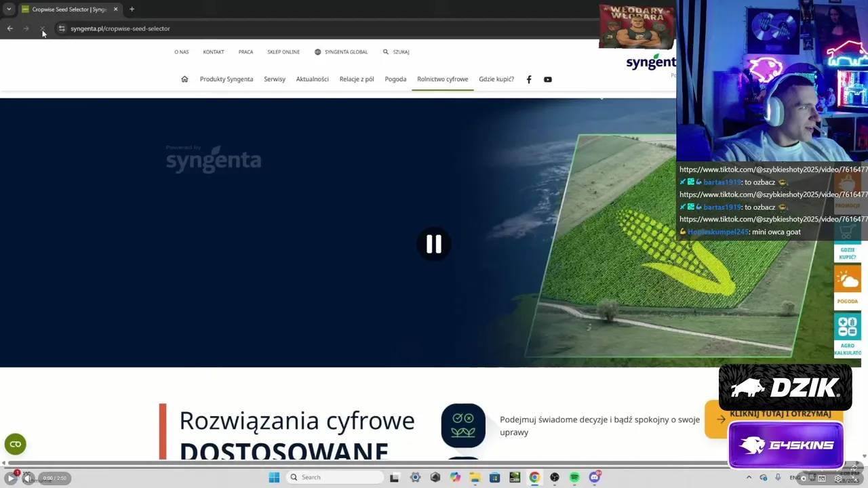Open Relacje z pól menu item
The height and width of the screenshot is (488, 868).
357,79
